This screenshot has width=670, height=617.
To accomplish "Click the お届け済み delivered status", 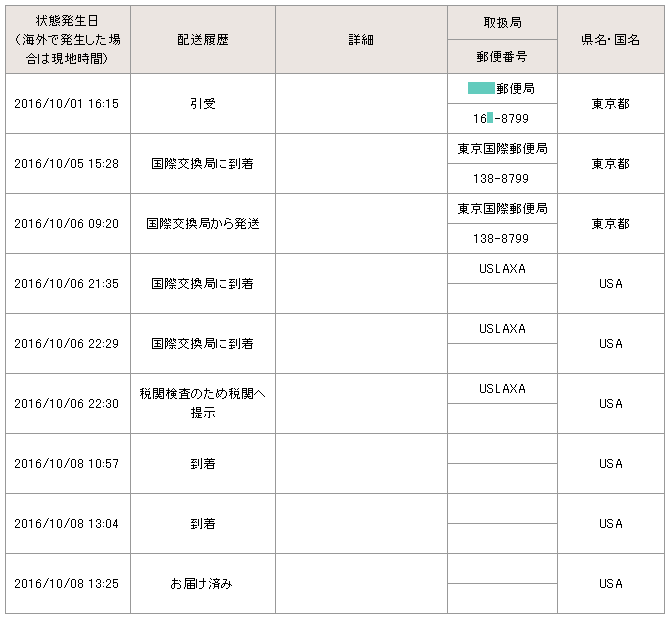I will click(x=202, y=583).
